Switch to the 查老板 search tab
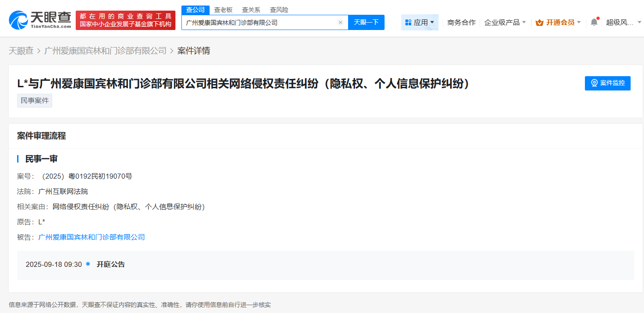 click(x=224, y=10)
